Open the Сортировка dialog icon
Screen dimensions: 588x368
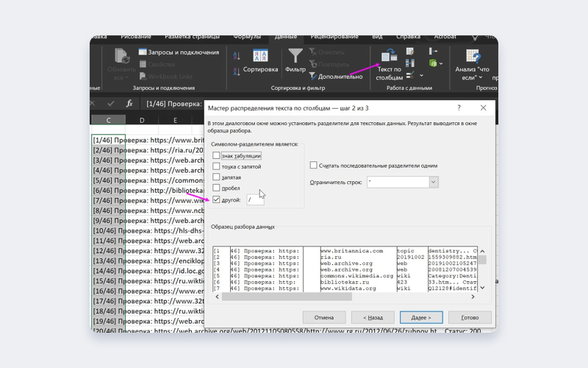pos(260,57)
